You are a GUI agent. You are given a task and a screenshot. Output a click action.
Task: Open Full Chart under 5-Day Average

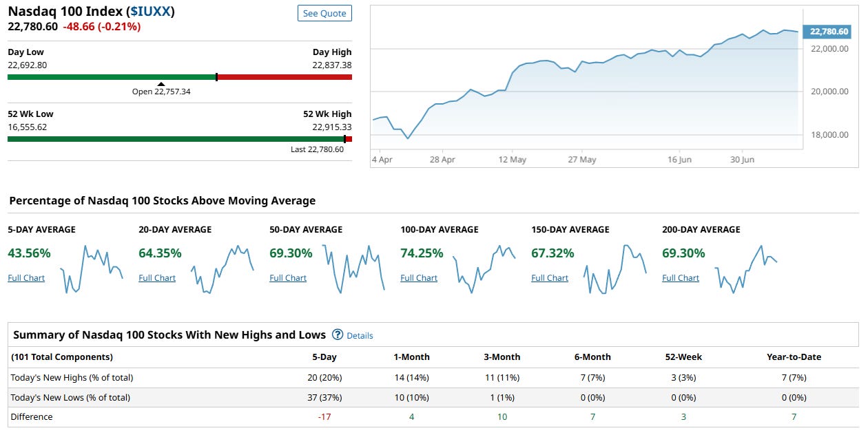(x=26, y=278)
